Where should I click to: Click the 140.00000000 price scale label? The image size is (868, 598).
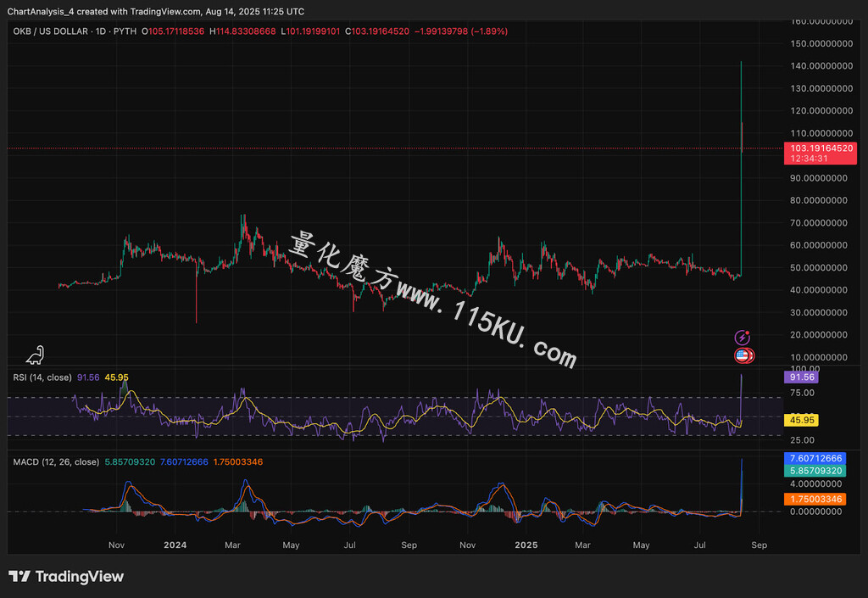[821, 66]
